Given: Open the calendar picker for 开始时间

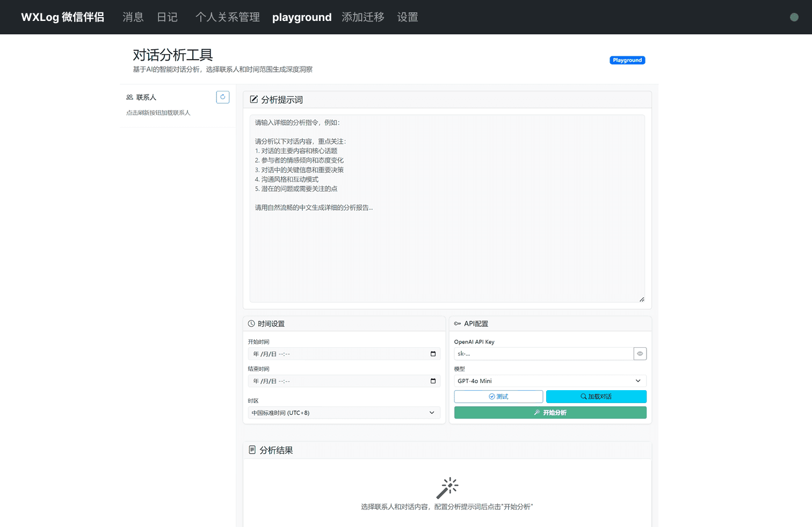Looking at the screenshot, I should (x=433, y=354).
